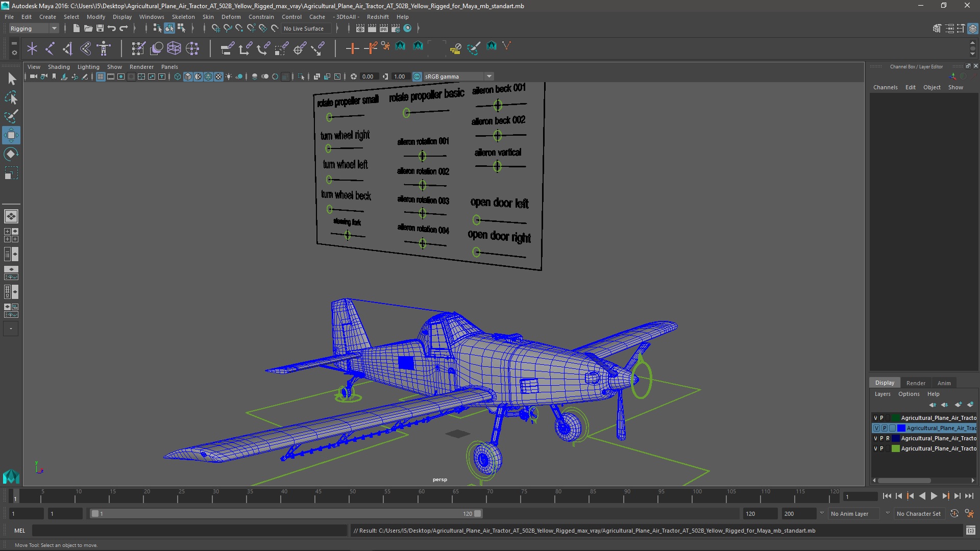Click the Snap to grids magnet icon
The height and width of the screenshot is (551, 980).
coord(215,29)
